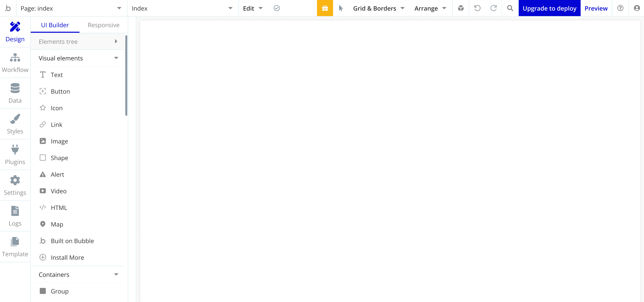Open the Arrange dropdown menu

[430, 8]
